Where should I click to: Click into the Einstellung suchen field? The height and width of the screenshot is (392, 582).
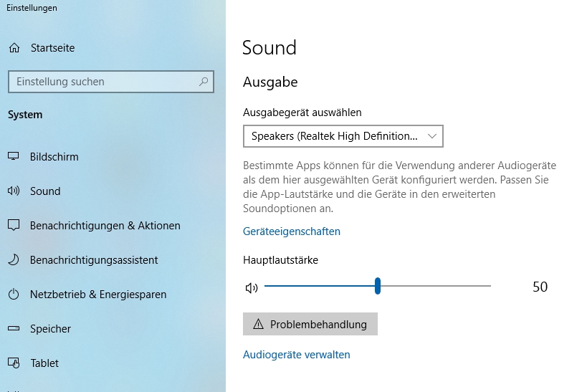click(x=111, y=81)
